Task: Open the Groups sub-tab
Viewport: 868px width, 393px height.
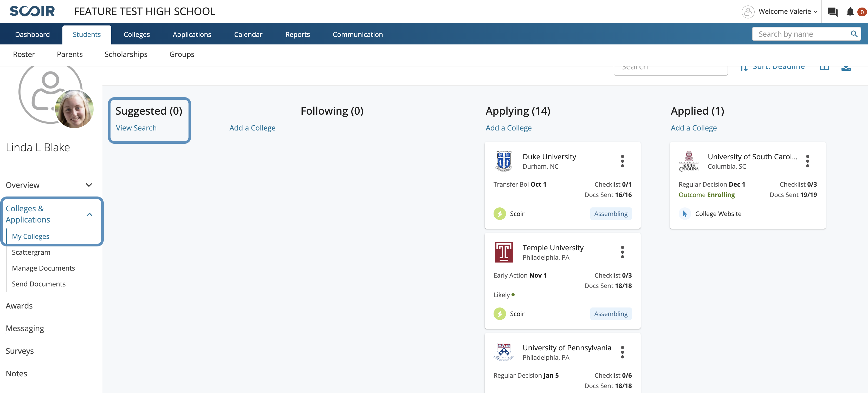Action: (182, 55)
